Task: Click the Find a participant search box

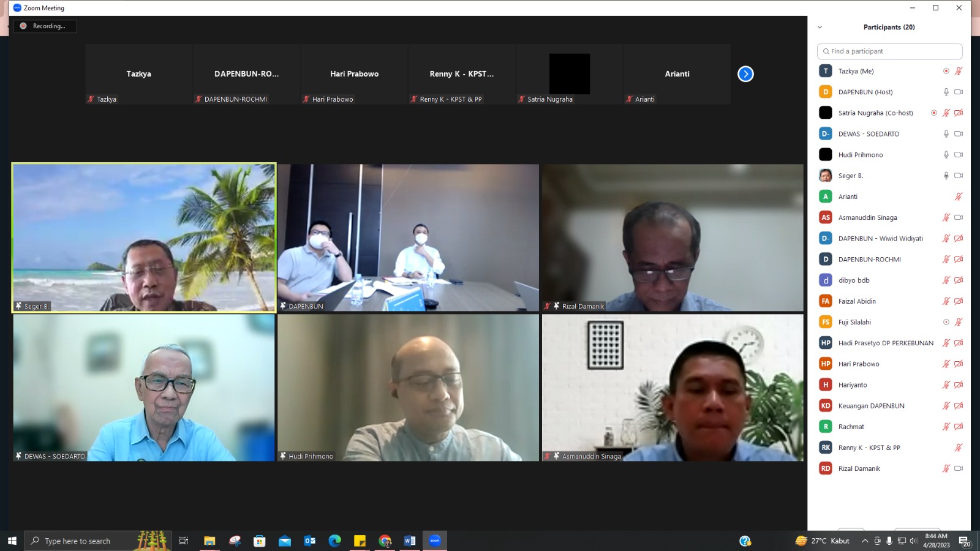Action: pos(889,51)
